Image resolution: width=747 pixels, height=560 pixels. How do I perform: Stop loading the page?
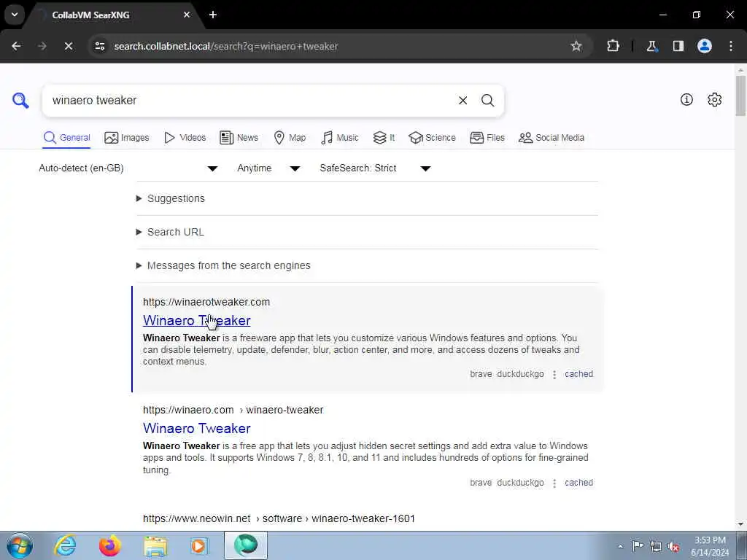(x=68, y=46)
